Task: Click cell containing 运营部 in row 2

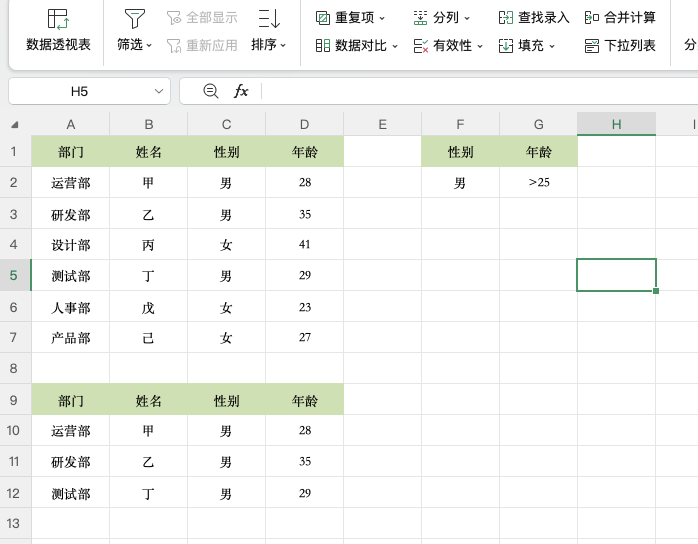Action: (70, 183)
